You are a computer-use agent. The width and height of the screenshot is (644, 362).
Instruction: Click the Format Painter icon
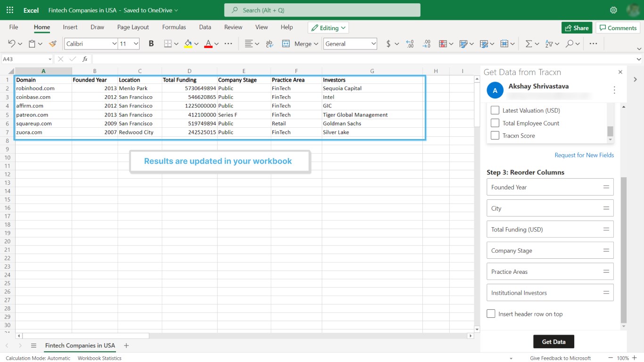pyautogui.click(x=53, y=44)
